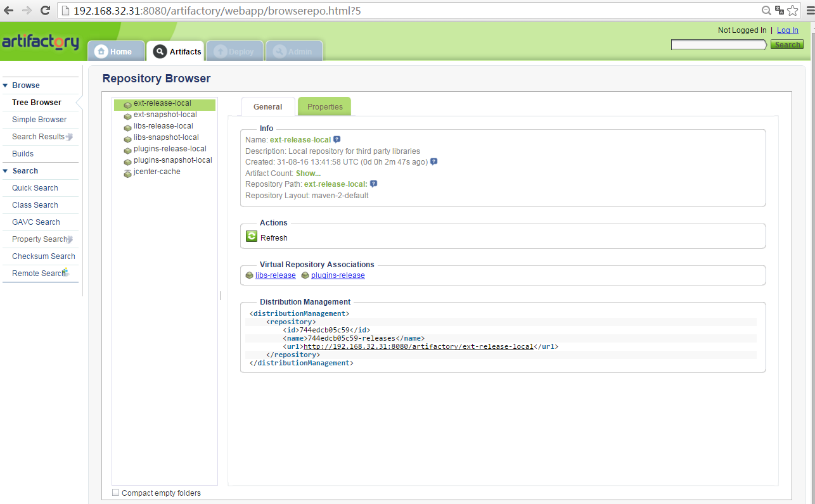Image resolution: width=815 pixels, height=504 pixels.
Task: Click the house icon on the Home tab
Action: (101, 51)
